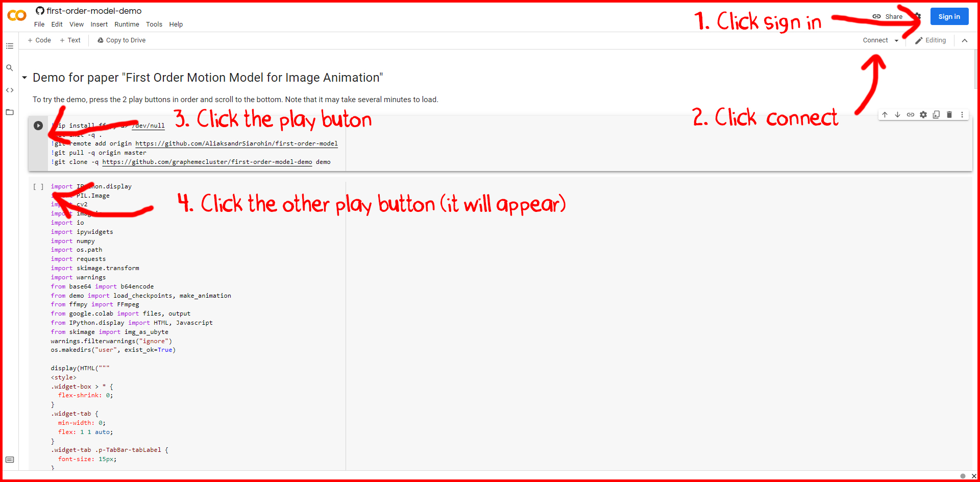Viewport: 980px width, 482px height.
Task: Collapse the header with the up chevron
Action: tap(965, 40)
